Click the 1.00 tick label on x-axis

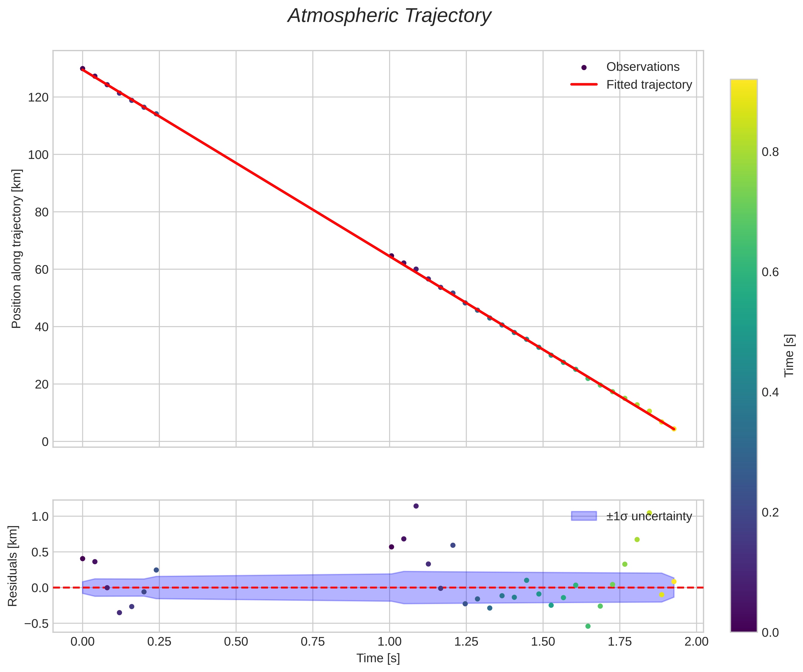coord(389,641)
